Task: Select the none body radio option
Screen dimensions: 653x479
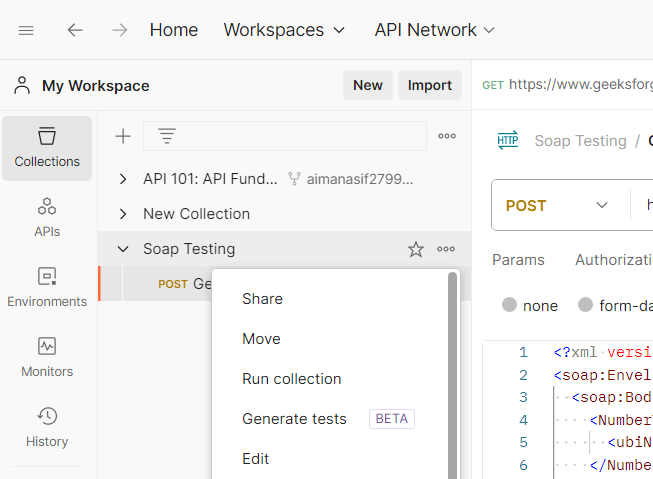Action: click(510, 305)
